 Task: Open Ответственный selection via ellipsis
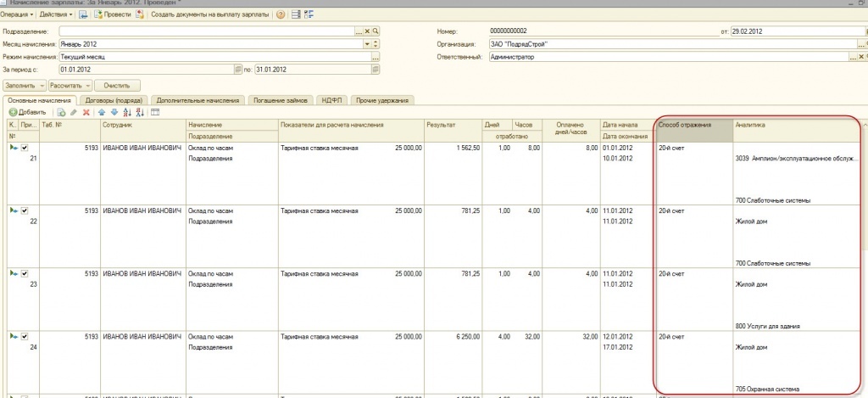coord(853,57)
